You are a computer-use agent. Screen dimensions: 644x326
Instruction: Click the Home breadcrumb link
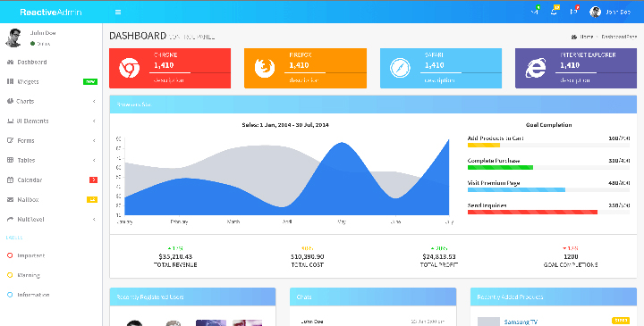click(587, 37)
